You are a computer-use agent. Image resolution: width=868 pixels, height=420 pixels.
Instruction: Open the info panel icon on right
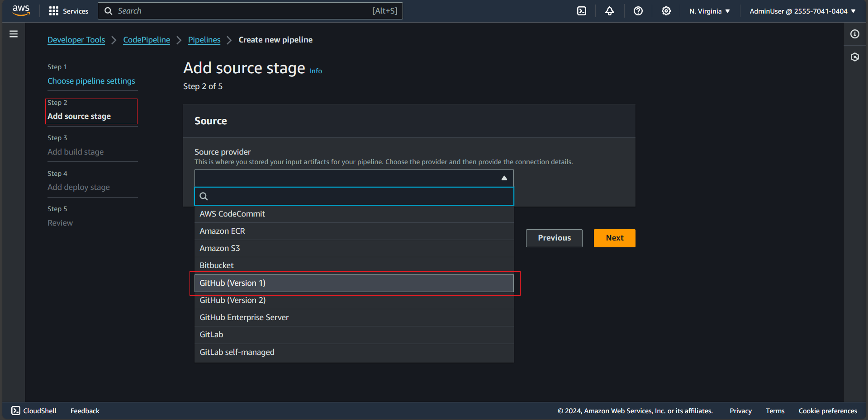[x=855, y=34]
